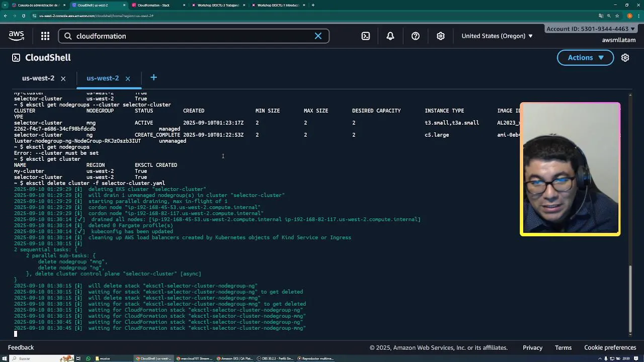The height and width of the screenshot is (362, 644).
Task: Open the awsmllatam account menu
Action: click(618, 40)
